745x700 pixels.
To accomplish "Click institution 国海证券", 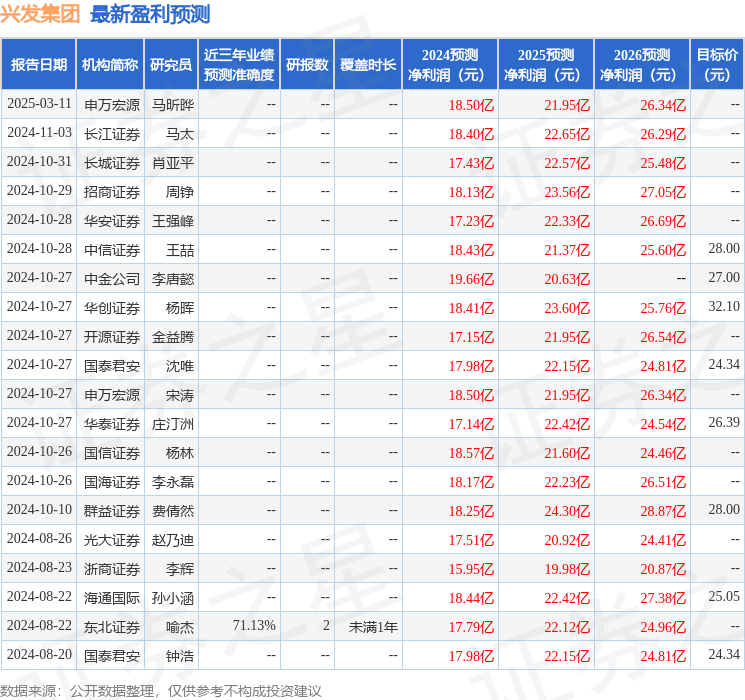I will tap(112, 482).
